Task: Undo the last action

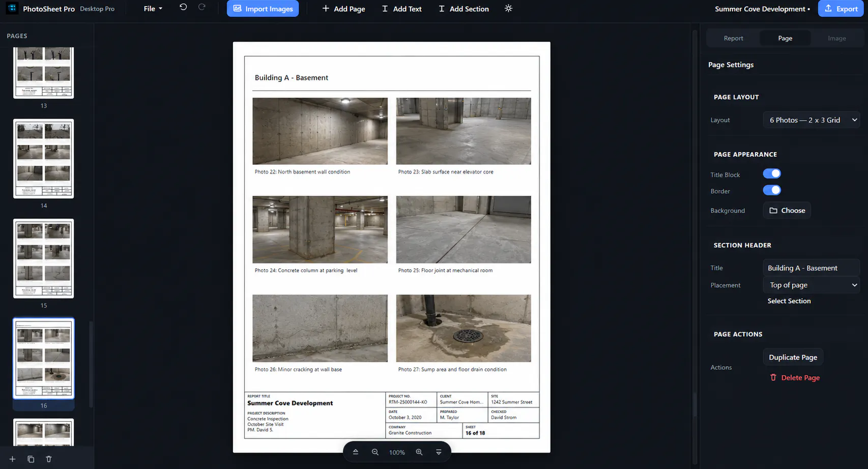Action: tap(183, 7)
